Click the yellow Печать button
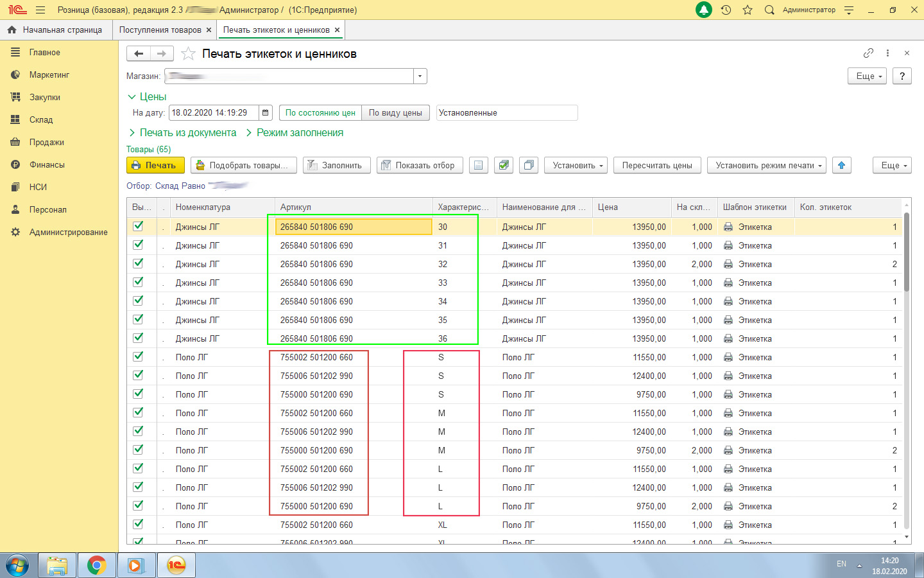The height and width of the screenshot is (578, 924). pos(155,165)
